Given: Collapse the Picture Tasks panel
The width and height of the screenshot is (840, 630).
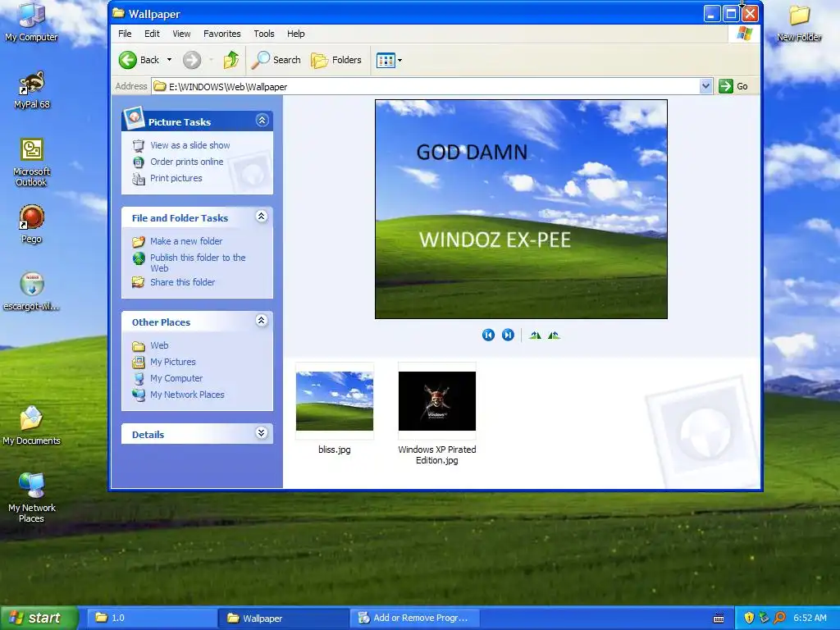Looking at the screenshot, I should click(262, 121).
